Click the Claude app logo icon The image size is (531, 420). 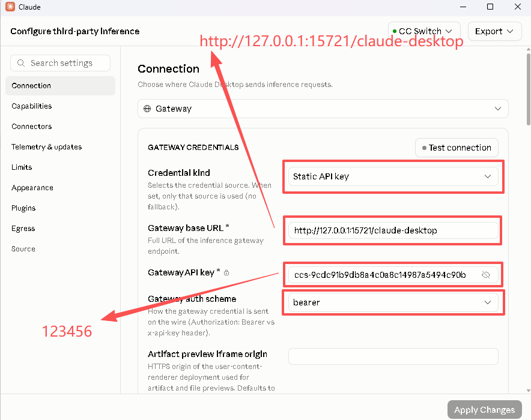(x=10, y=7)
